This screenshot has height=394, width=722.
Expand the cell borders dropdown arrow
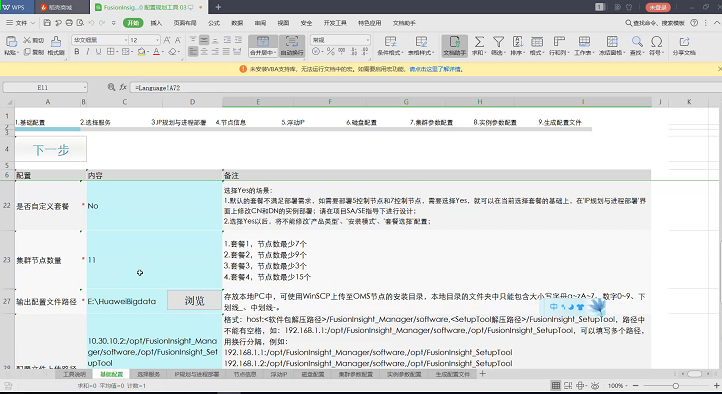click(117, 52)
